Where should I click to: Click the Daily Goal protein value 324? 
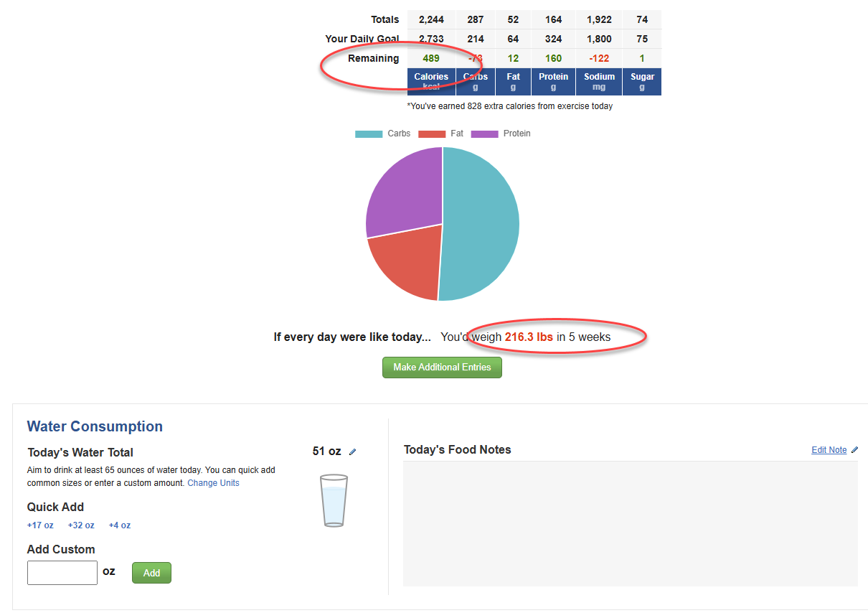tap(553, 39)
